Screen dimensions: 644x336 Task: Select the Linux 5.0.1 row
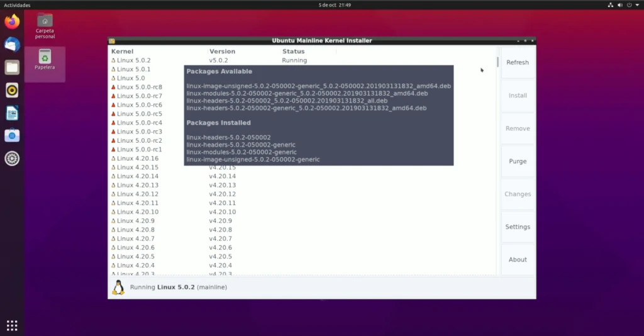pyautogui.click(x=303, y=69)
